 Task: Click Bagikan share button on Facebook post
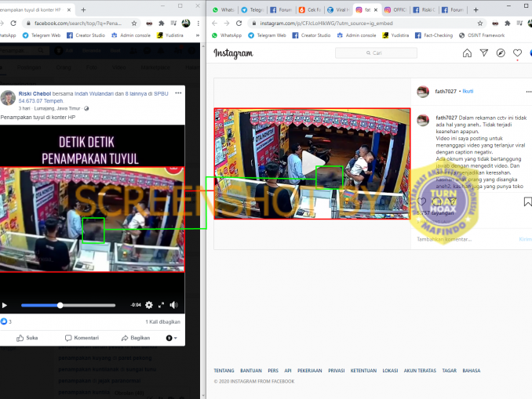click(x=136, y=338)
